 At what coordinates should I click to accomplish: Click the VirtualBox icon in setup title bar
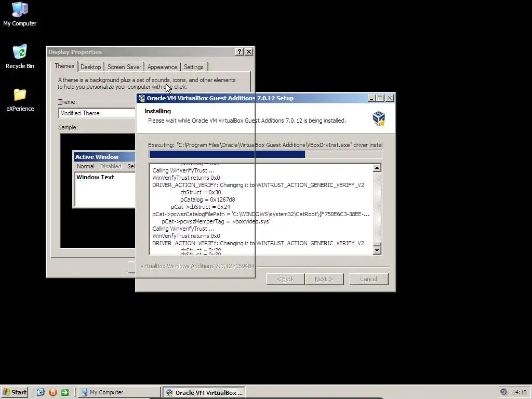tap(142, 98)
